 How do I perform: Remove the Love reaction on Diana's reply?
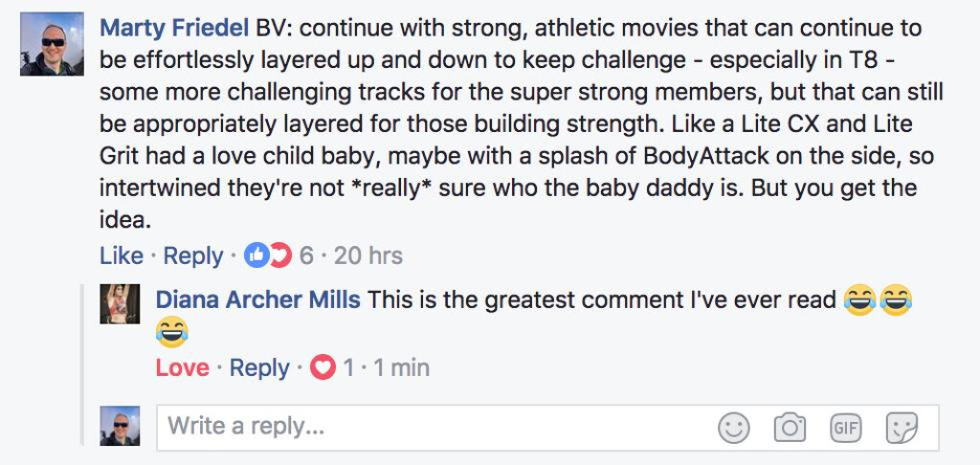pos(182,368)
